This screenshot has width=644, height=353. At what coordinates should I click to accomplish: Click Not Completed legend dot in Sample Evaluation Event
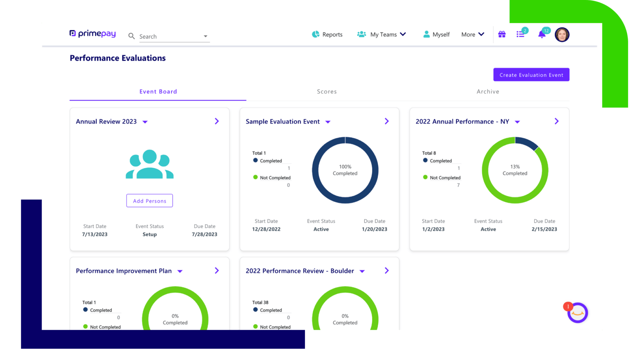click(255, 177)
